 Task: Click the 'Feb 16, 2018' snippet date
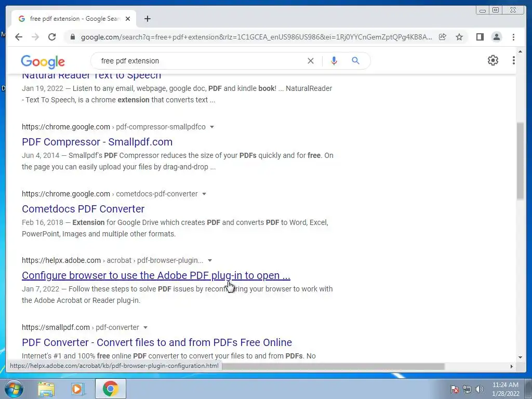pyautogui.click(x=43, y=222)
